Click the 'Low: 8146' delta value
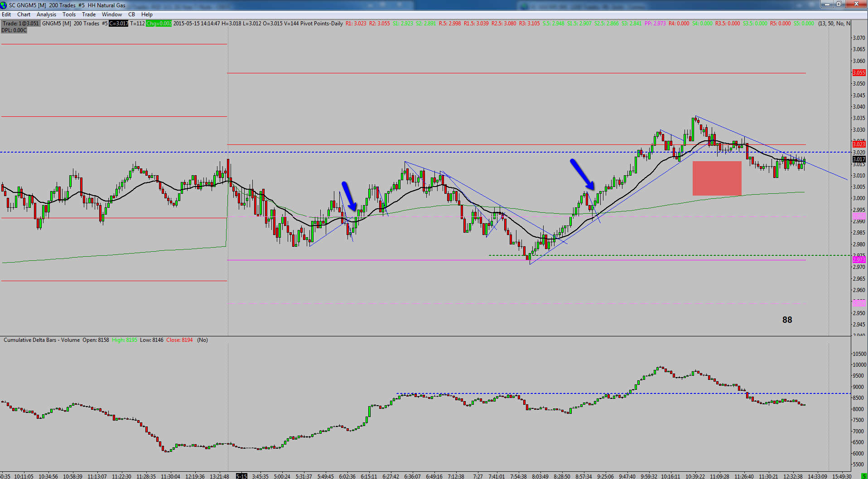Screen dimensions: 868x479 [152, 340]
